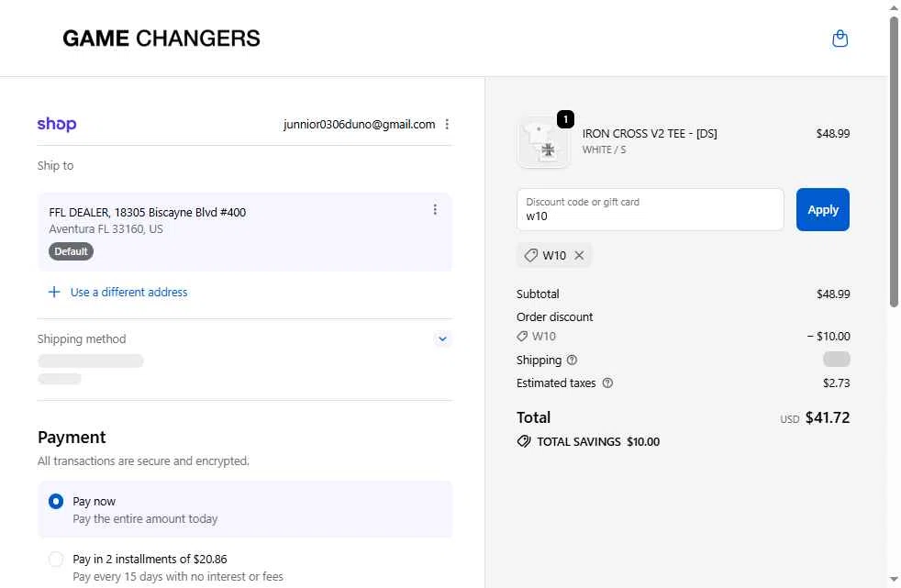Viewport: 901px width, 588px height.
Task: Click the $41.72 total amount
Action: pyautogui.click(x=827, y=417)
